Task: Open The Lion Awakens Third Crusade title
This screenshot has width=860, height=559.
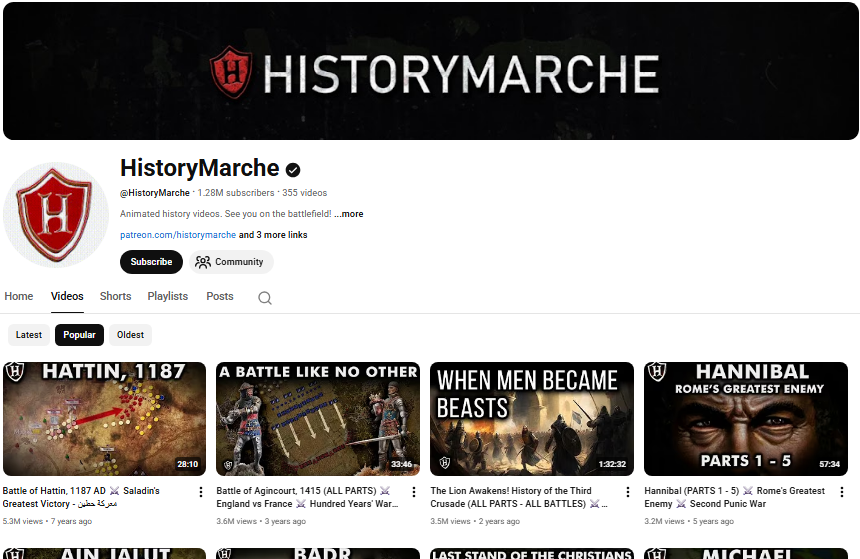Action: click(519, 497)
